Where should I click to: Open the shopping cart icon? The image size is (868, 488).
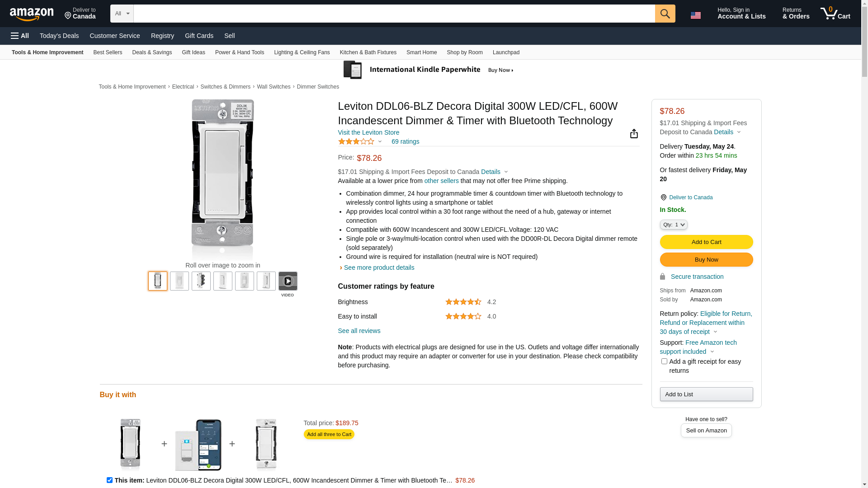(835, 14)
